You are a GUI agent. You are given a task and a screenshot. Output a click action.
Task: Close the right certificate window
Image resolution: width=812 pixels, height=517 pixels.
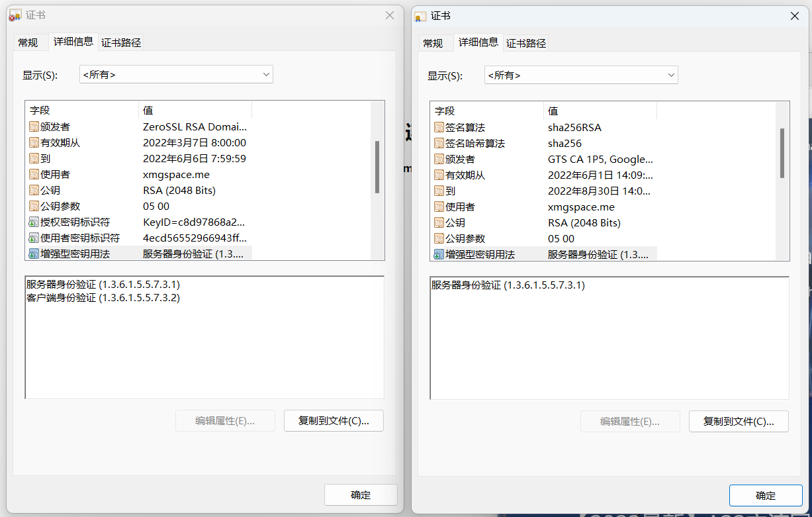tap(795, 16)
